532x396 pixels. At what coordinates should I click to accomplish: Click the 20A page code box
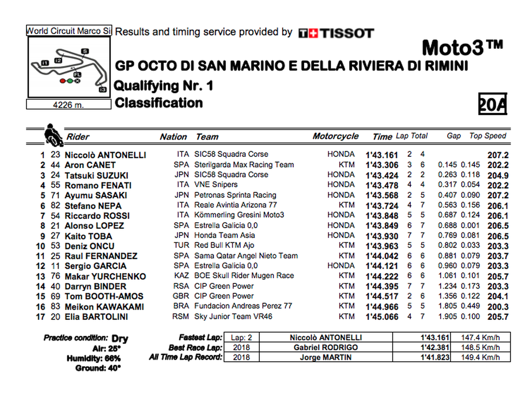click(x=493, y=104)
